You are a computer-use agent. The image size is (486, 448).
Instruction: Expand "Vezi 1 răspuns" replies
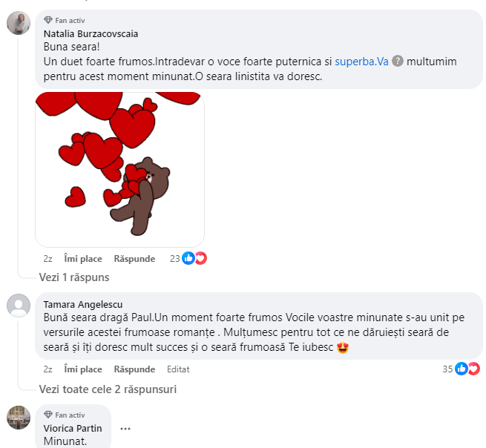(x=74, y=277)
